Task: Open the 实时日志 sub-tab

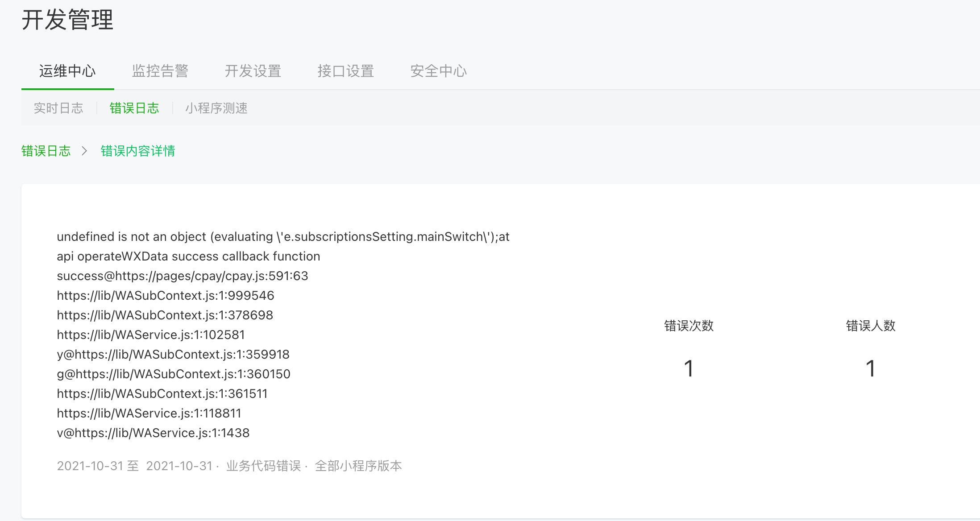Action: click(x=58, y=108)
